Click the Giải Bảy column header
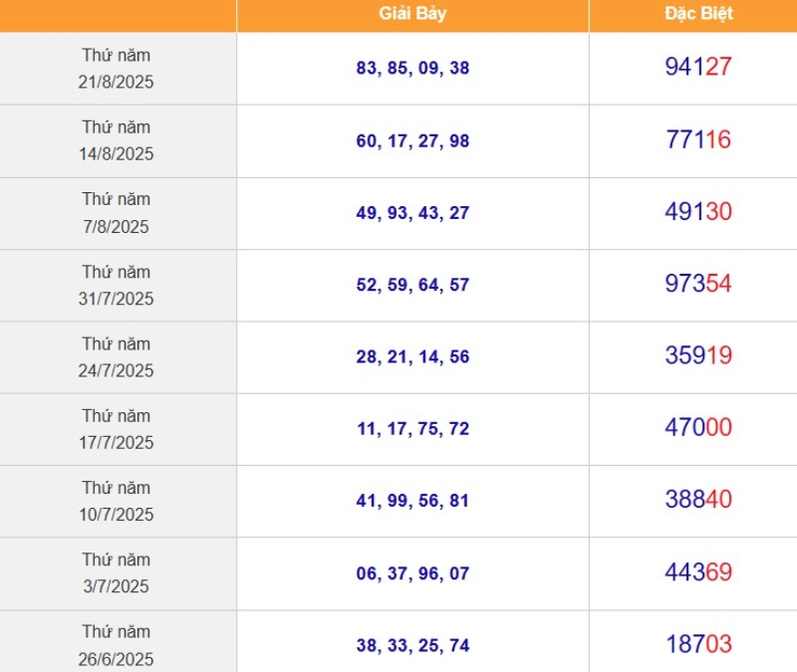797x672 pixels. 412,14
